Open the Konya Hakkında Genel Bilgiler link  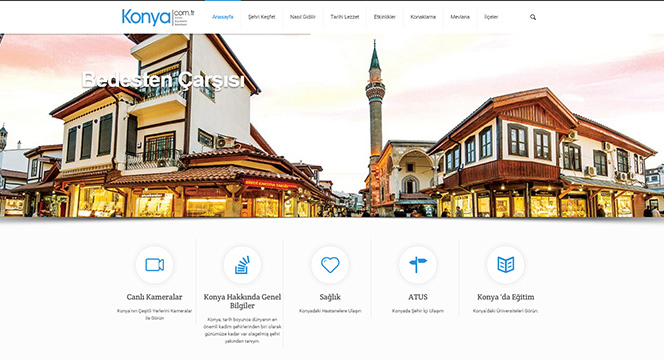pos(242,301)
